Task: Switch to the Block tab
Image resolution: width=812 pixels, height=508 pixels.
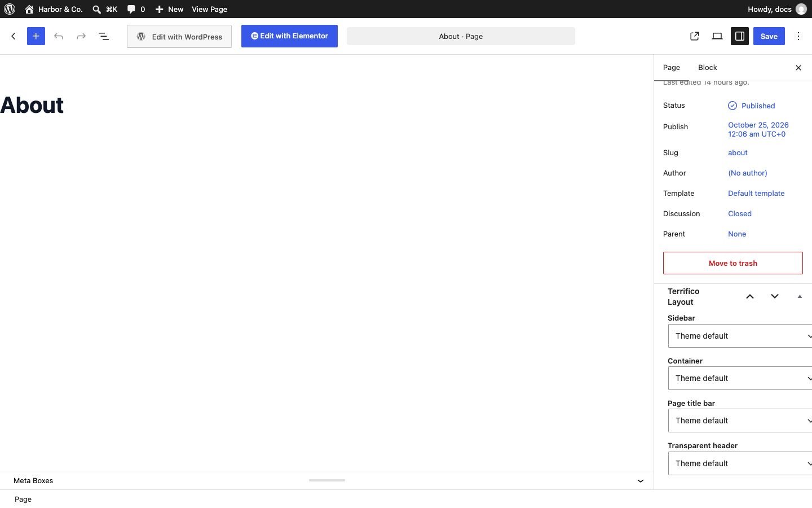Action: [x=708, y=68]
